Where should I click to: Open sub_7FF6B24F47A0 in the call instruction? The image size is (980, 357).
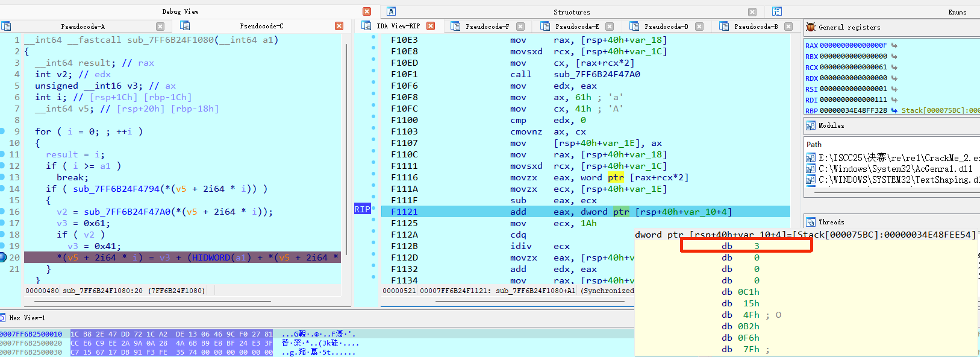pyautogui.click(x=596, y=74)
